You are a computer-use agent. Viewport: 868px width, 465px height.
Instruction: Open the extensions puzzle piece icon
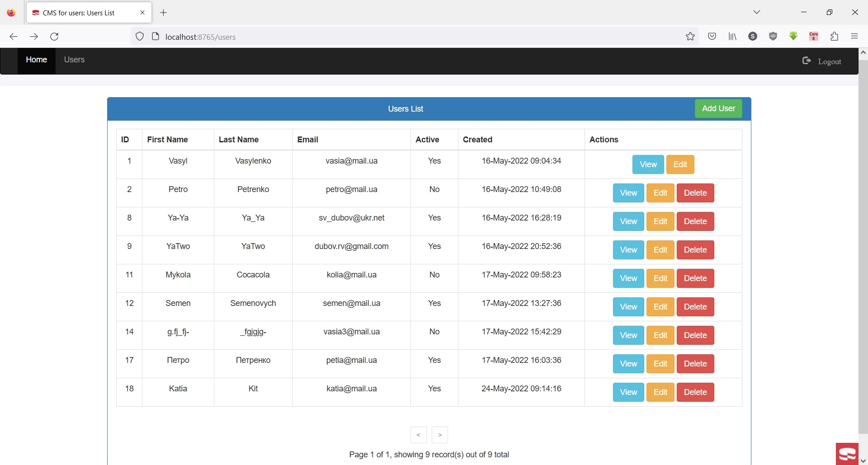[x=835, y=37]
